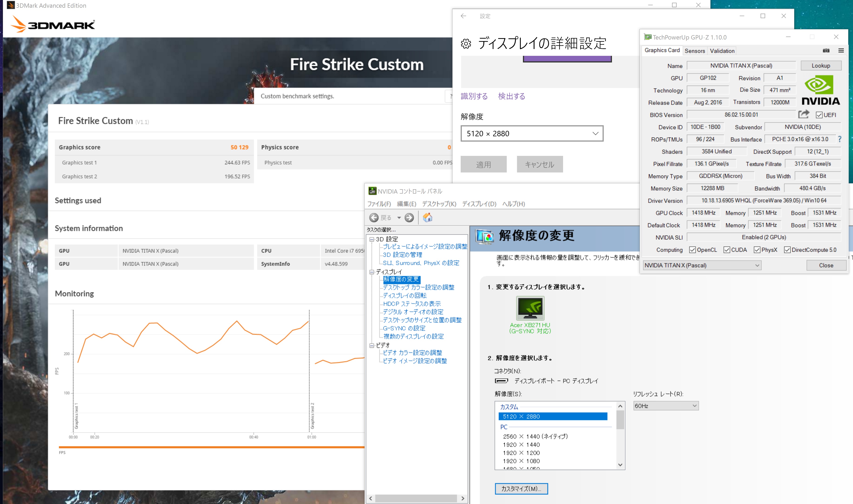Viewport: 853px width, 504px height.
Task: Open the GPU-Z hamburger menu icon
Action: click(841, 51)
